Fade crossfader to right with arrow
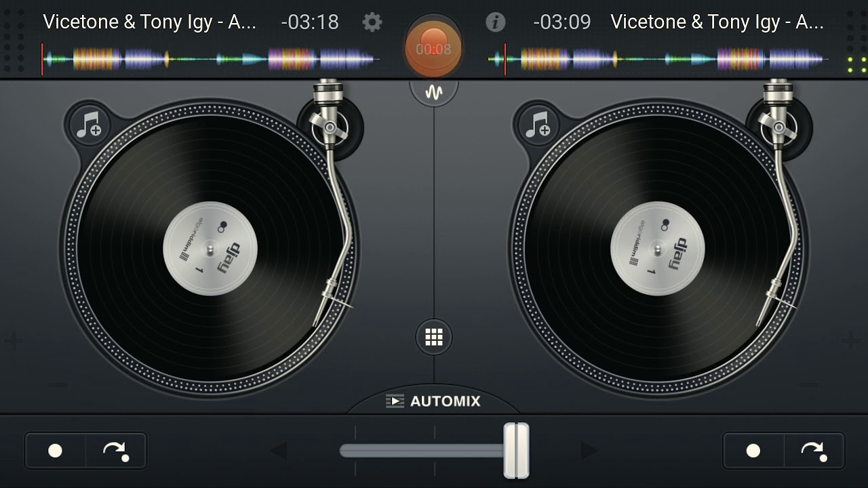 589,451
